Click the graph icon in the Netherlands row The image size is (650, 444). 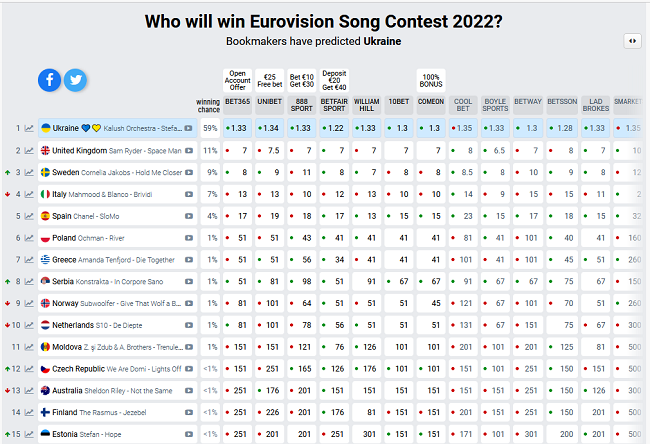click(29, 325)
